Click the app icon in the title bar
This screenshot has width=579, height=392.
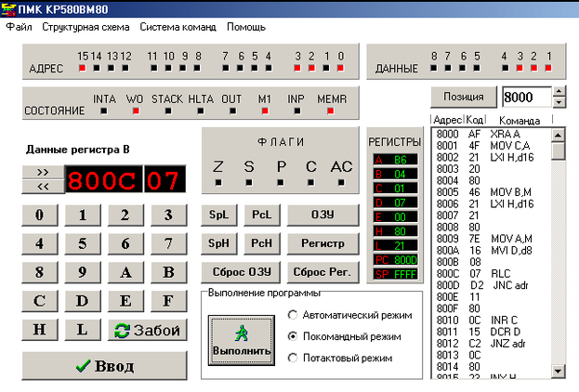tap(10, 8)
